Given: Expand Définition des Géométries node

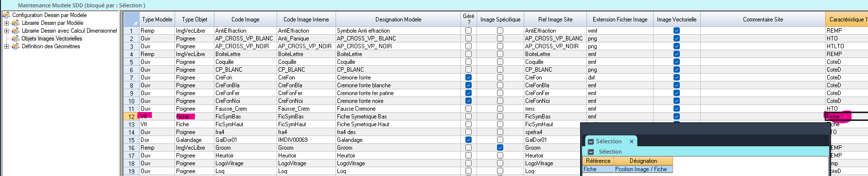Looking at the screenshot, I should [6, 46].
